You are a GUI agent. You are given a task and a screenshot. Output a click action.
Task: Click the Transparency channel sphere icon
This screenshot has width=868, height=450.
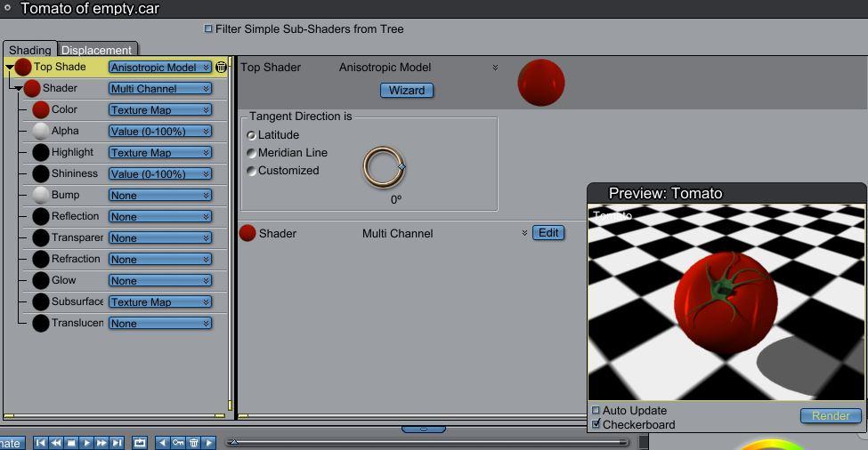point(40,237)
